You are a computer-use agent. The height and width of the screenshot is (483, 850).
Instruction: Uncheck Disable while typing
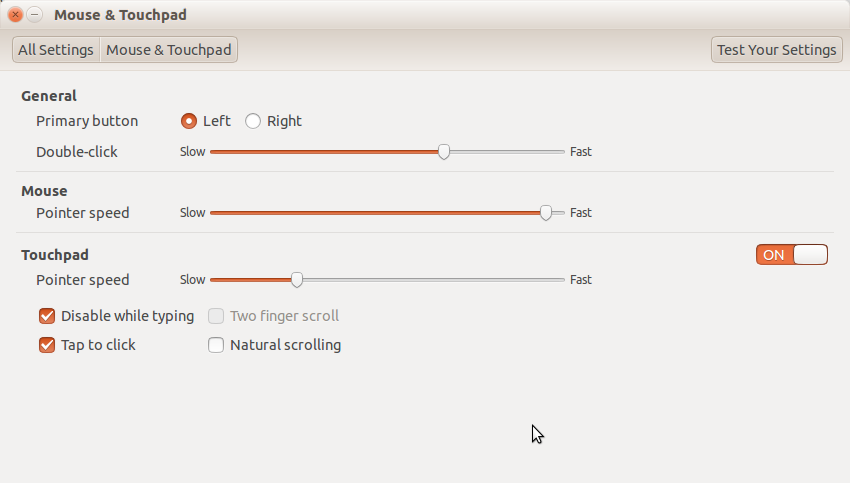[x=47, y=316]
